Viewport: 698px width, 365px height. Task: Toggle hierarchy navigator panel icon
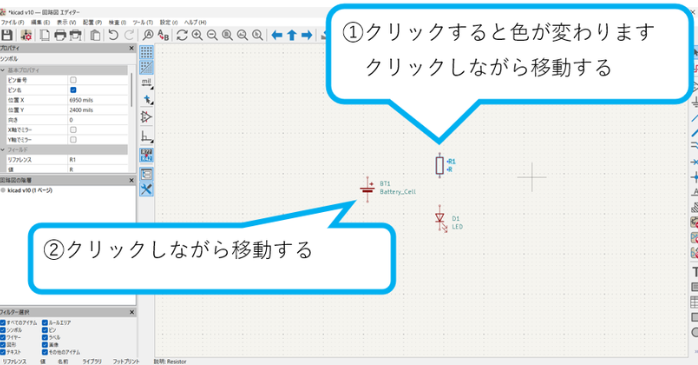coord(146,174)
